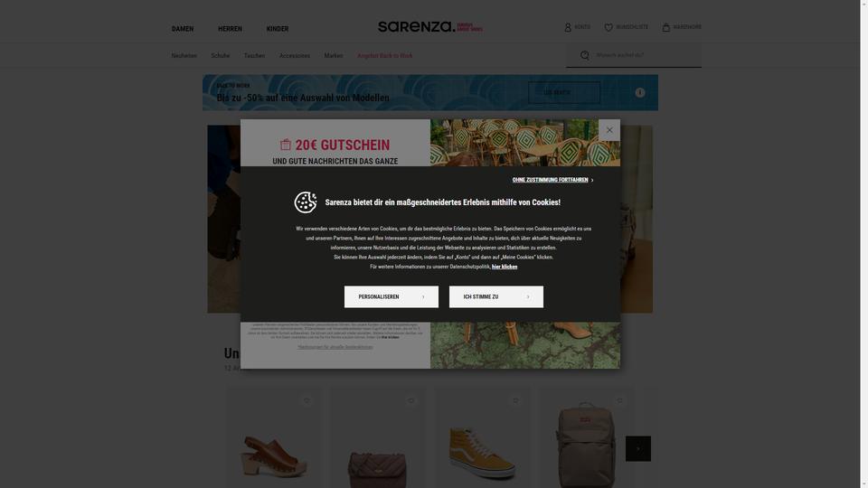The height and width of the screenshot is (488, 868).
Task: Open the hier klicken privacy link
Action: (505, 267)
